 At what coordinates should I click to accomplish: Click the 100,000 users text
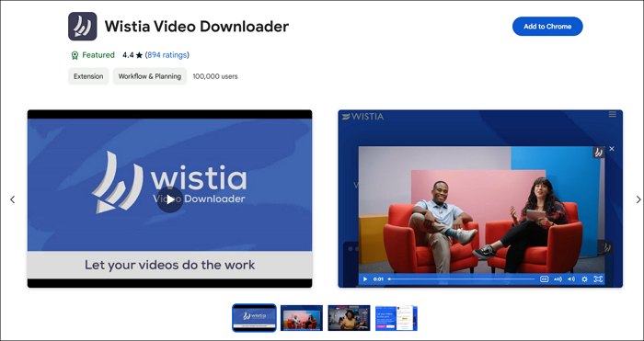pos(215,76)
